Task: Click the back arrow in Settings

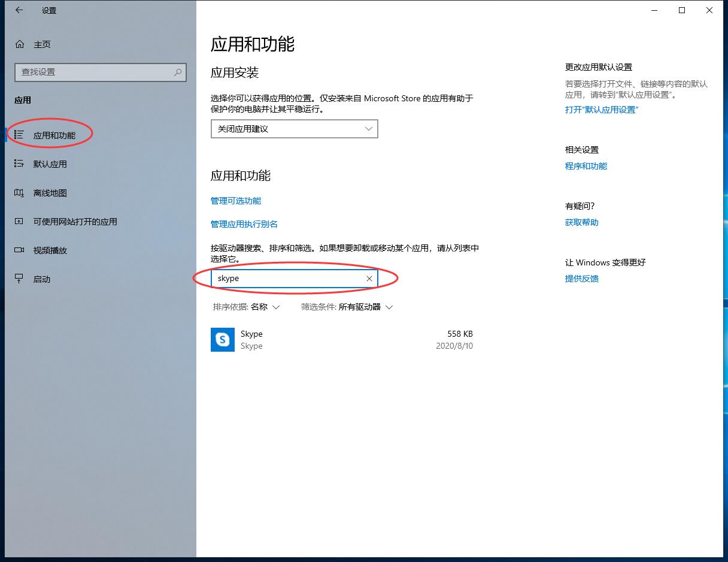Action: coord(19,10)
